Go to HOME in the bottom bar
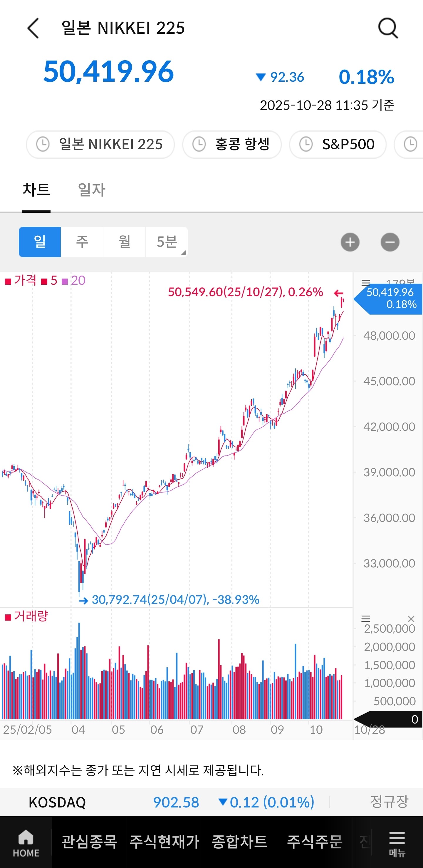Image resolution: width=423 pixels, height=868 pixels. click(26, 843)
